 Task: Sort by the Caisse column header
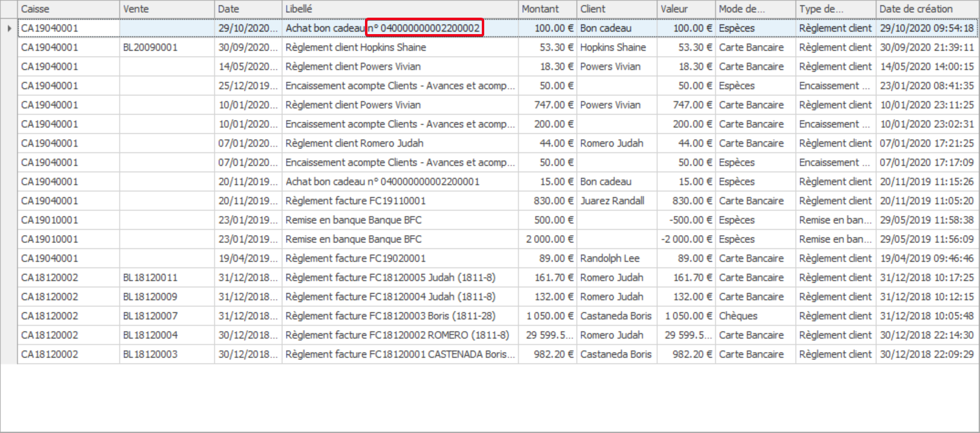click(x=69, y=9)
